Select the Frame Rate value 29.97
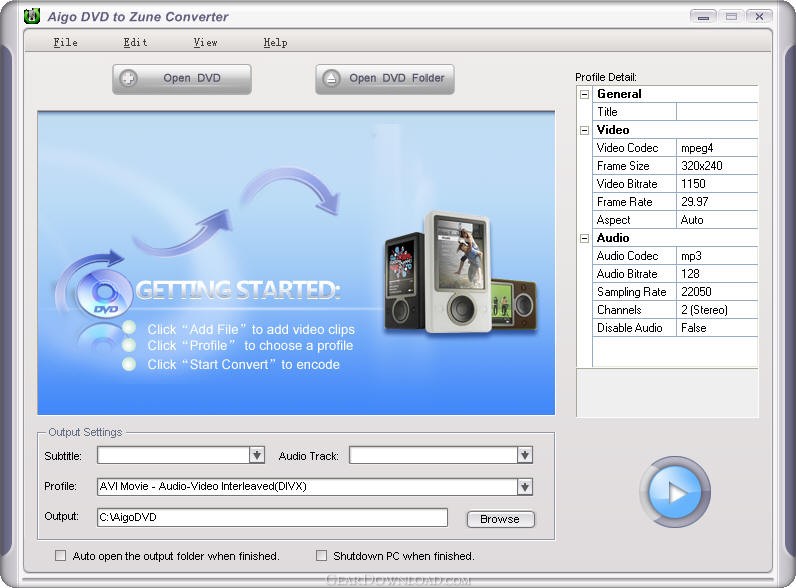The height and width of the screenshot is (588, 796). [x=717, y=202]
